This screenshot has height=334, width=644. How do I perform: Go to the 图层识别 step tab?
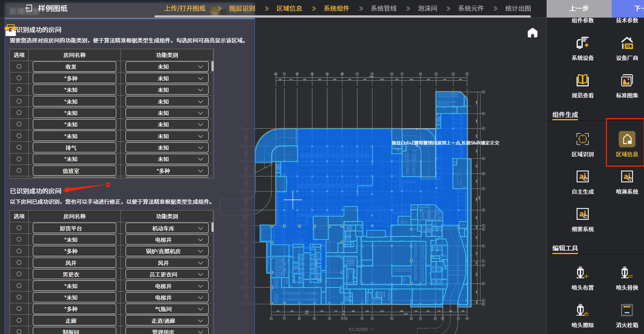242,9
